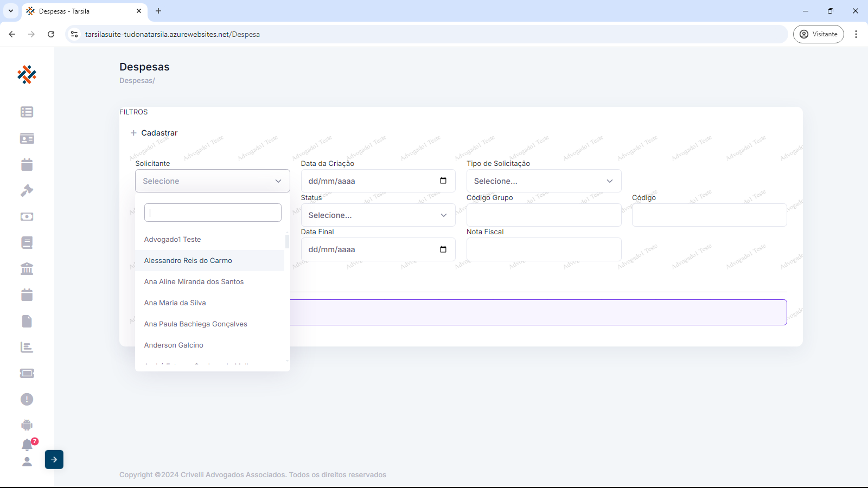
Task: Select Anderson Galcino from the list
Action: (x=174, y=345)
